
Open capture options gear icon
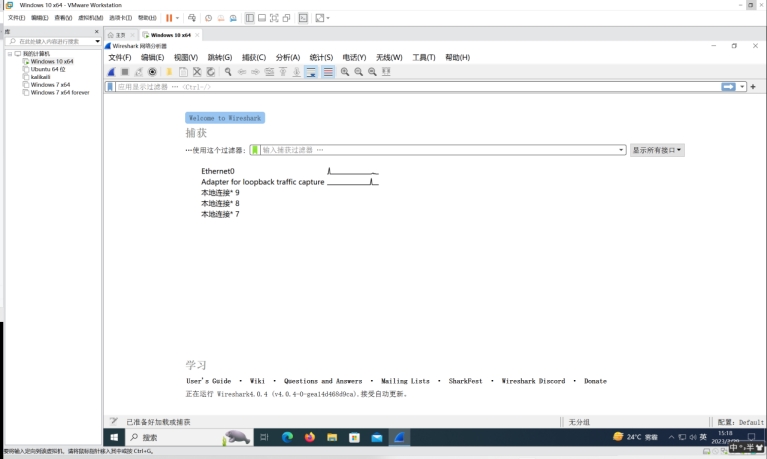(152, 72)
